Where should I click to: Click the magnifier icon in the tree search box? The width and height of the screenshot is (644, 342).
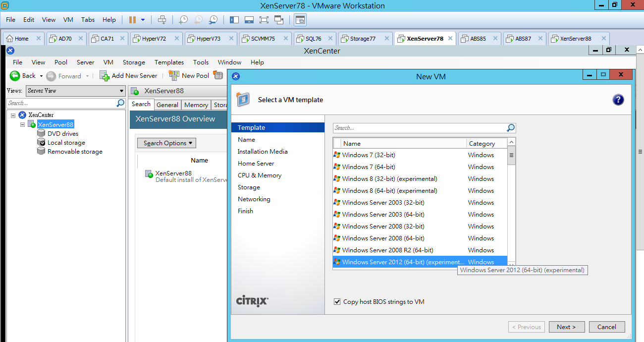tap(120, 103)
